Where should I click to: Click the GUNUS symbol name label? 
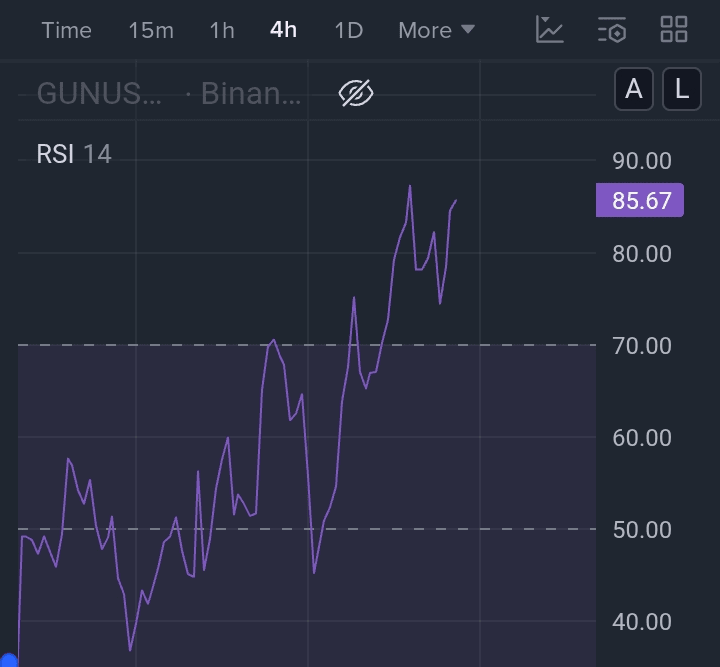click(x=98, y=93)
